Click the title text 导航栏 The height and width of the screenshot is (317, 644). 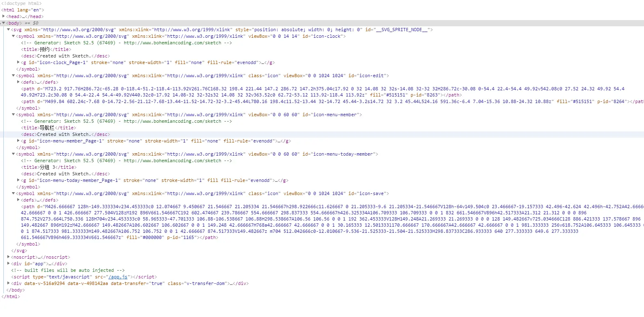tap(47, 128)
